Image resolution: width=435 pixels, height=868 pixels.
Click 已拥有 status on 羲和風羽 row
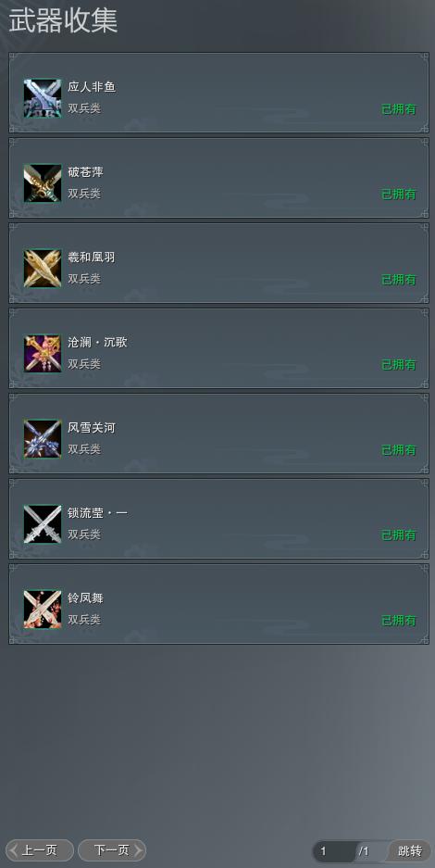(399, 280)
